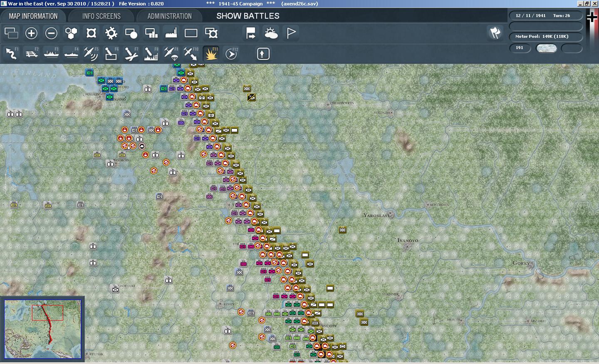This screenshot has height=364, width=599.
Task: Click the minimap red viewport rectangle
Action: [x=47, y=312]
